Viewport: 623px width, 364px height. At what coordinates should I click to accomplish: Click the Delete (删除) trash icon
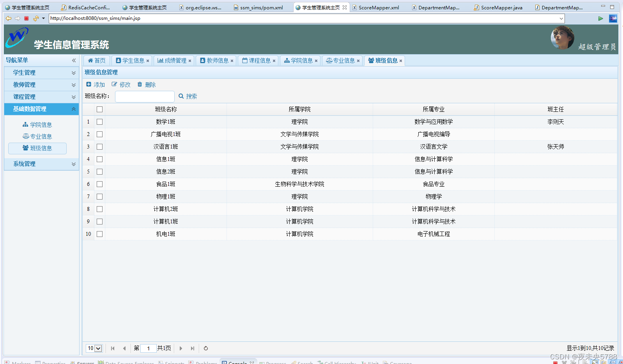140,84
